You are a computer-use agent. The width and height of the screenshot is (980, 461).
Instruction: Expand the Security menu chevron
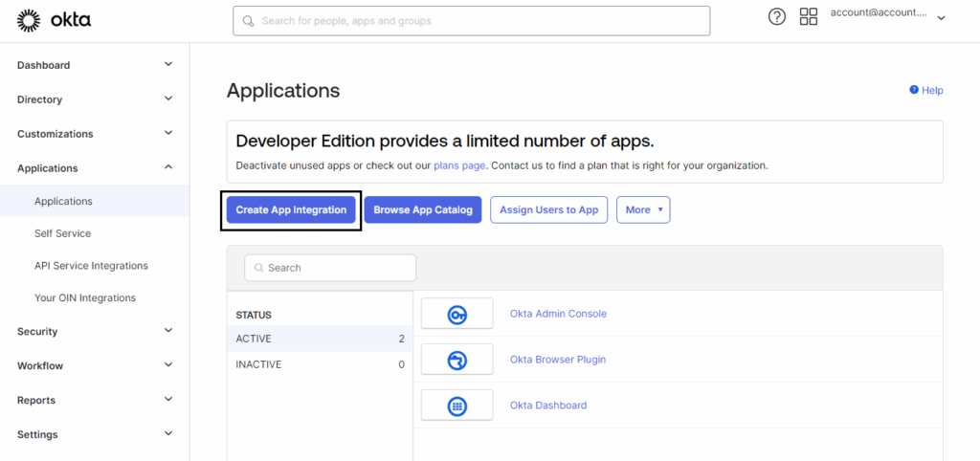[x=168, y=330]
